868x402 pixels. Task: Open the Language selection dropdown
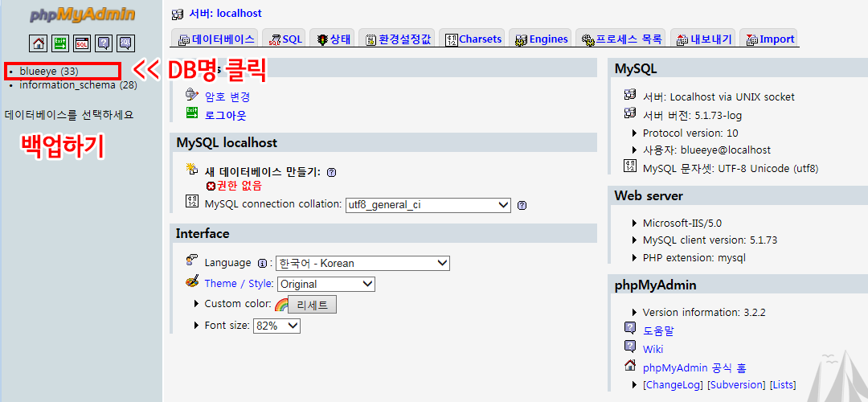362,263
